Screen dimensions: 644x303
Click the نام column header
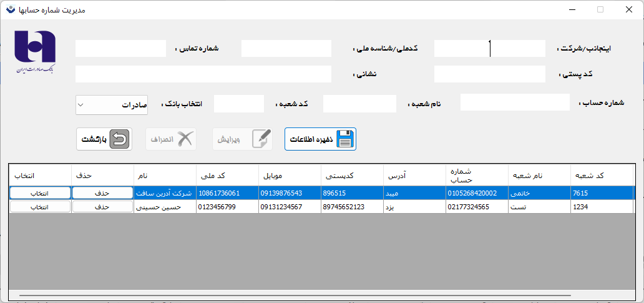tap(165, 176)
